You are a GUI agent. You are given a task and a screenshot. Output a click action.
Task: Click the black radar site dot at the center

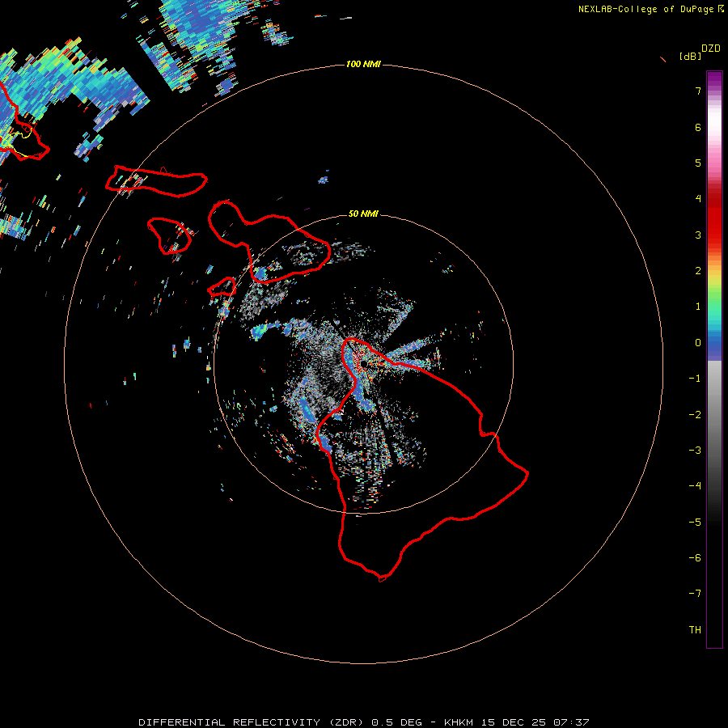click(x=364, y=363)
